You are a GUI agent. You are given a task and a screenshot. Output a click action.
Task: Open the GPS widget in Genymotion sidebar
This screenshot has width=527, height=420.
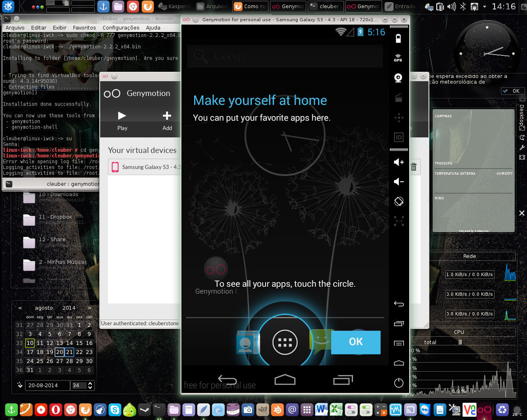point(398,58)
